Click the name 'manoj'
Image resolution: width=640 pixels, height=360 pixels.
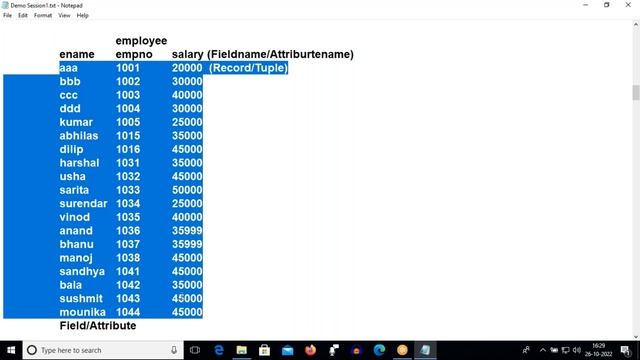coord(76,258)
